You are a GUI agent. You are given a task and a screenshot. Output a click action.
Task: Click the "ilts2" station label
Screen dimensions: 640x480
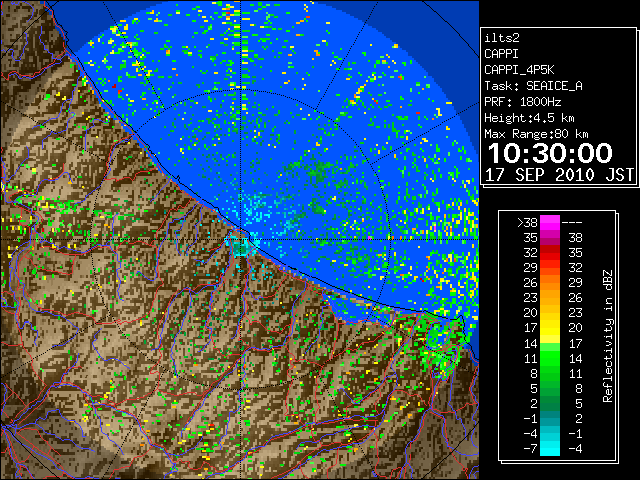(x=502, y=38)
